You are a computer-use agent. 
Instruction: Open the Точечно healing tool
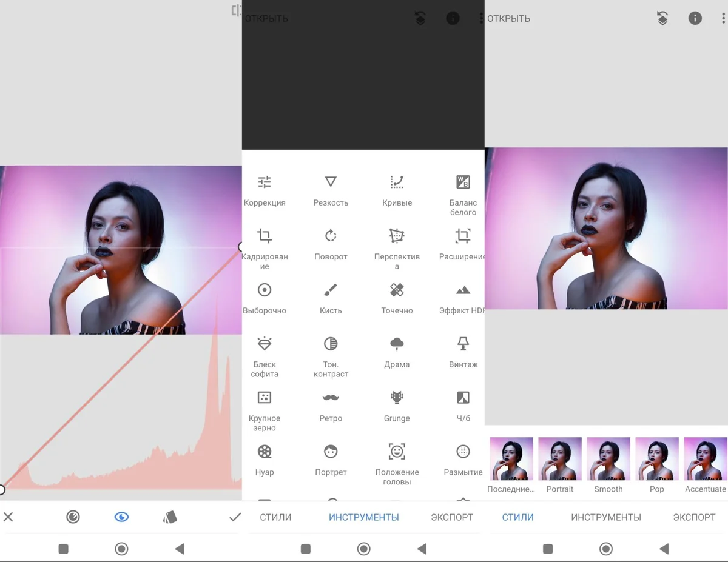(397, 298)
